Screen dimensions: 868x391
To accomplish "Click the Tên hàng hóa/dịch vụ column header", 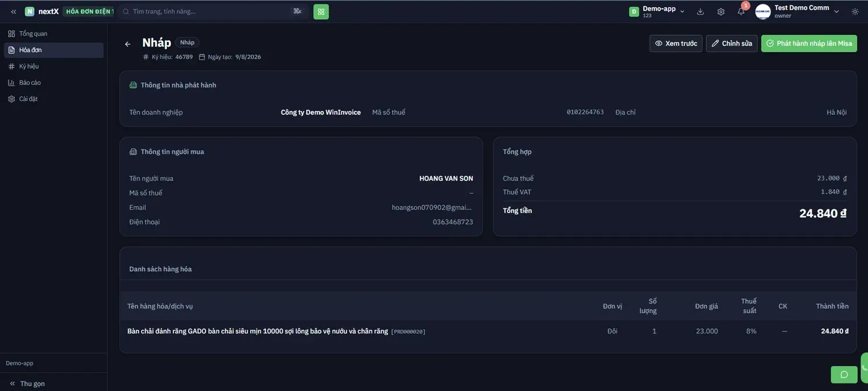I will click(160, 306).
